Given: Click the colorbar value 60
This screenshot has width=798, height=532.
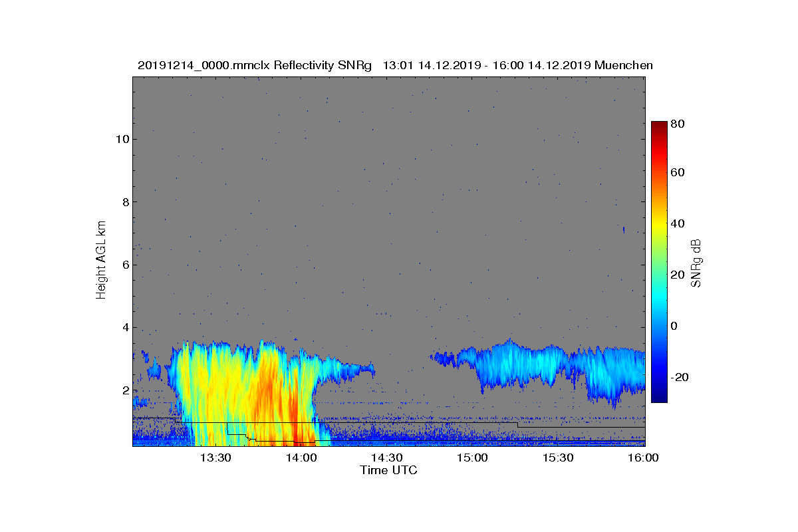Looking at the screenshot, I should (x=678, y=173).
